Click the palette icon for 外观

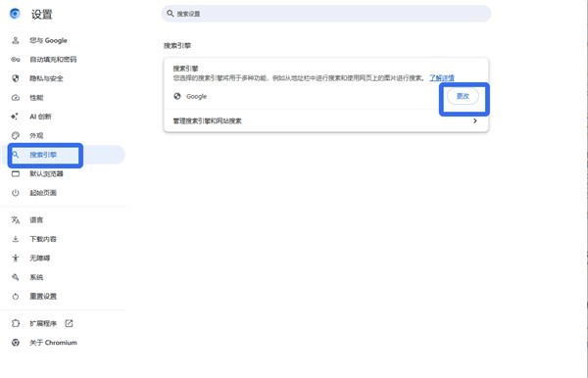coord(16,135)
